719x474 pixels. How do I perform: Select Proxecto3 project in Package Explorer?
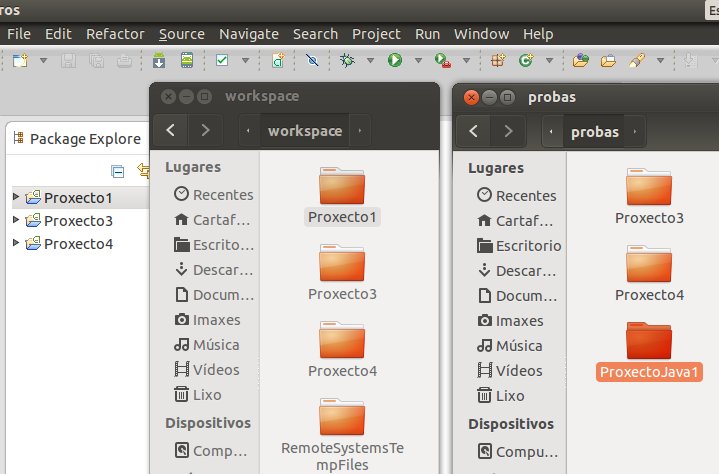tap(78, 220)
